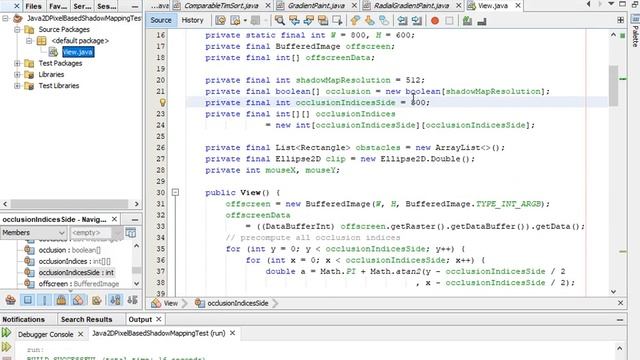The image size is (640, 360).
Task: Switch to Source view
Action: pyautogui.click(x=161, y=20)
